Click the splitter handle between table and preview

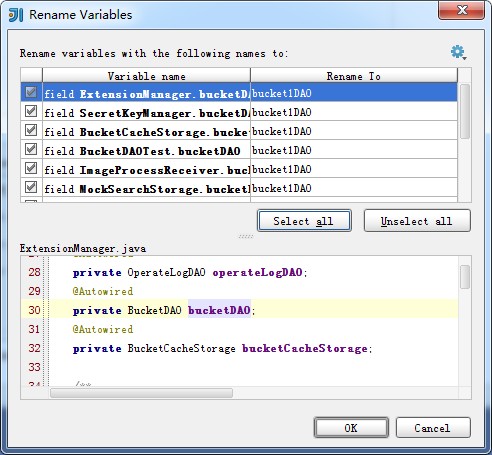[x=246, y=237]
